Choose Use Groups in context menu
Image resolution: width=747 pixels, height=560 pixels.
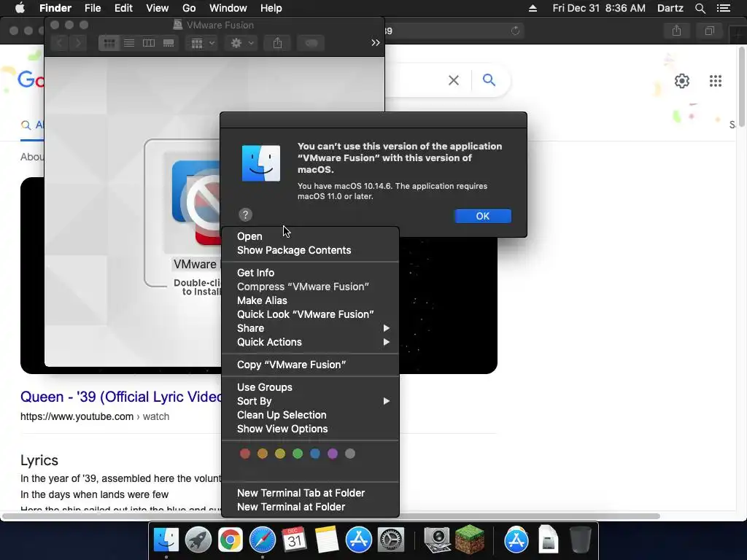(x=310, y=387)
